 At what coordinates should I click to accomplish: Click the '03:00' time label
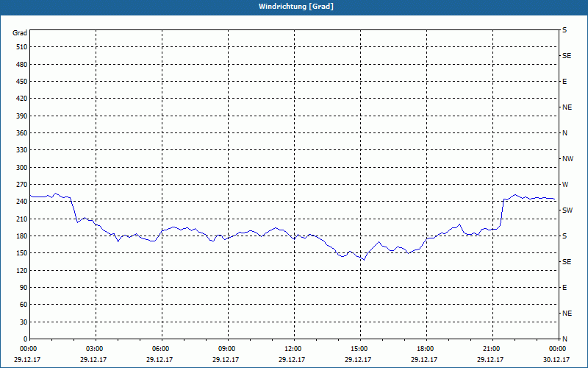pos(95,349)
